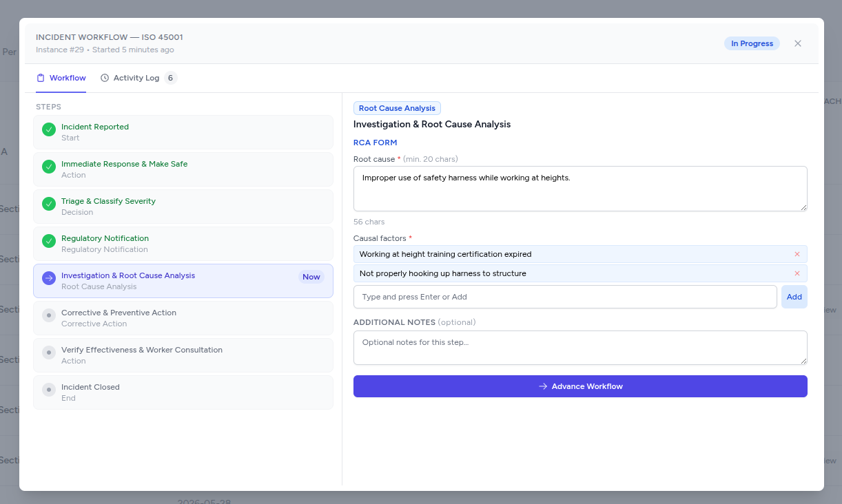The height and width of the screenshot is (504, 842).
Task: Click pending dot icon for Corrective Action
Action: pos(49,315)
